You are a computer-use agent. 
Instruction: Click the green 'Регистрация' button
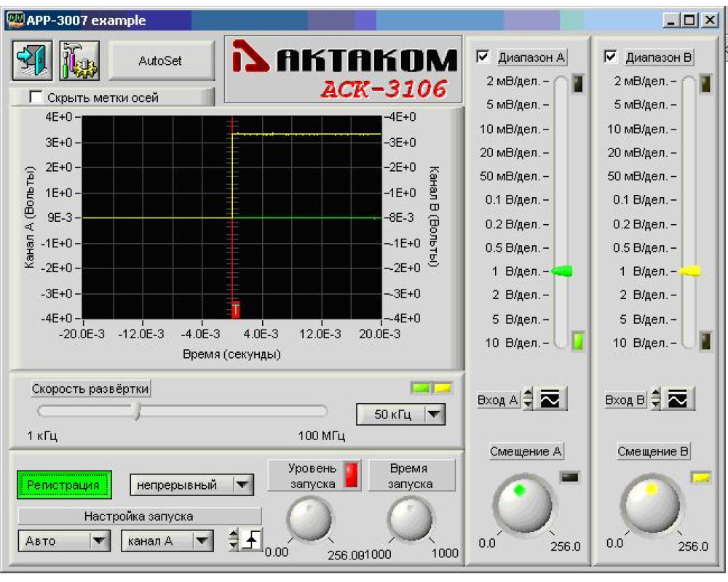coord(64,485)
